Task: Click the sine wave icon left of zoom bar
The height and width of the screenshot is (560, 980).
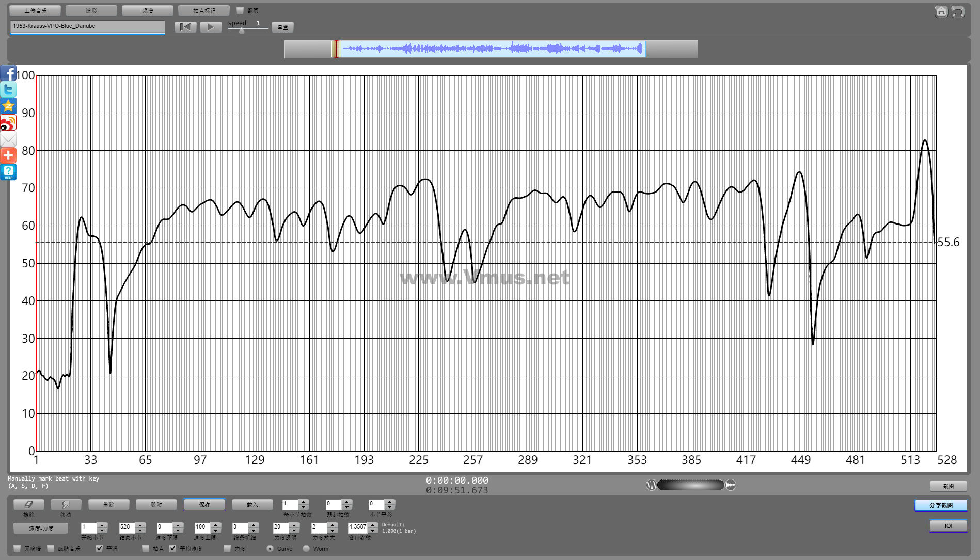Action: click(x=651, y=485)
